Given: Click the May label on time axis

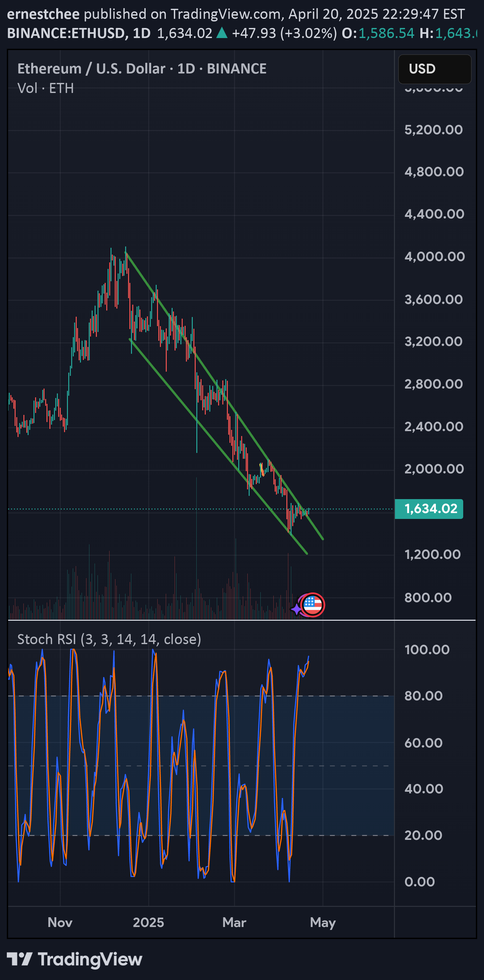Looking at the screenshot, I should point(323,922).
